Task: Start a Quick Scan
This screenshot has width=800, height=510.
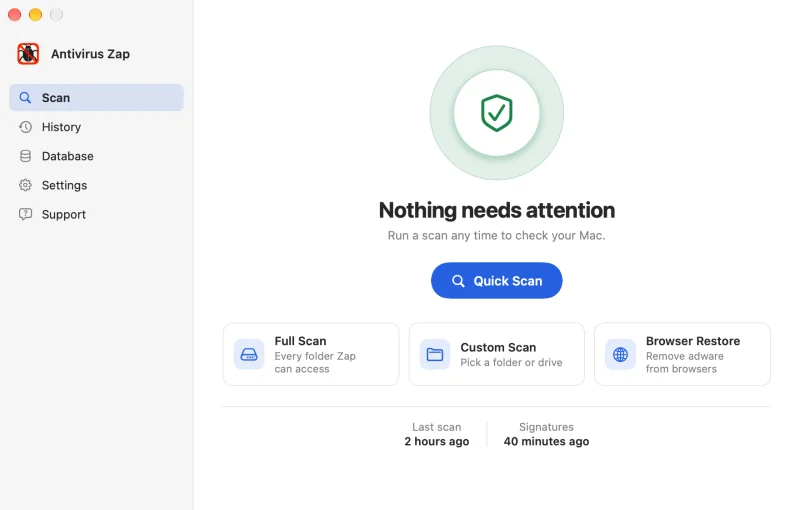Action: point(496,280)
